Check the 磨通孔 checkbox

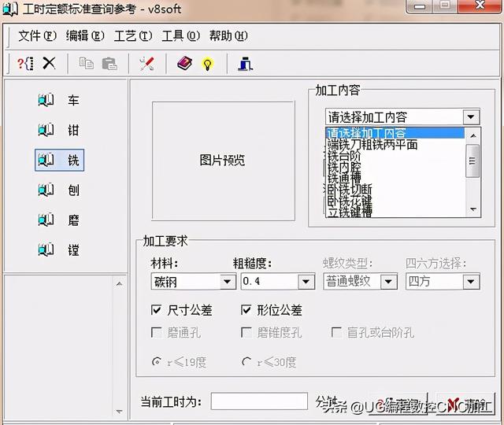tap(156, 332)
